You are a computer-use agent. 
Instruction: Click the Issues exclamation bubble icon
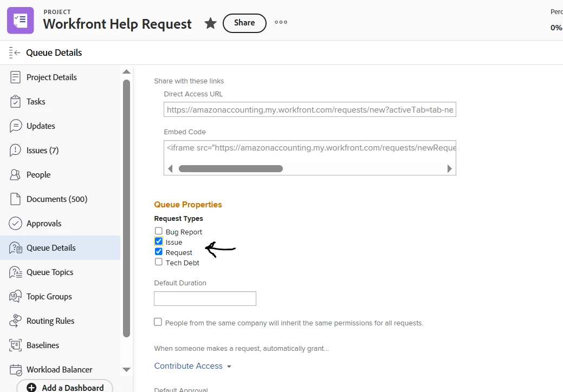(15, 151)
